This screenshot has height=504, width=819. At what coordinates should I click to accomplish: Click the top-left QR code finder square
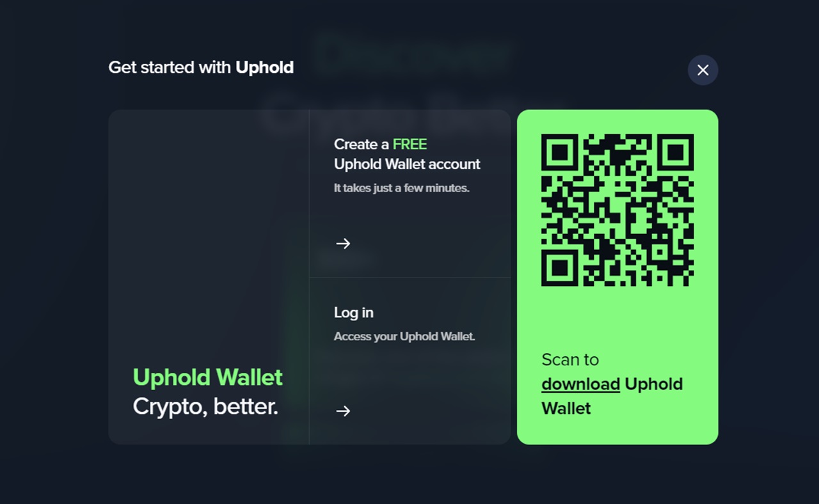[x=560, y=152]
